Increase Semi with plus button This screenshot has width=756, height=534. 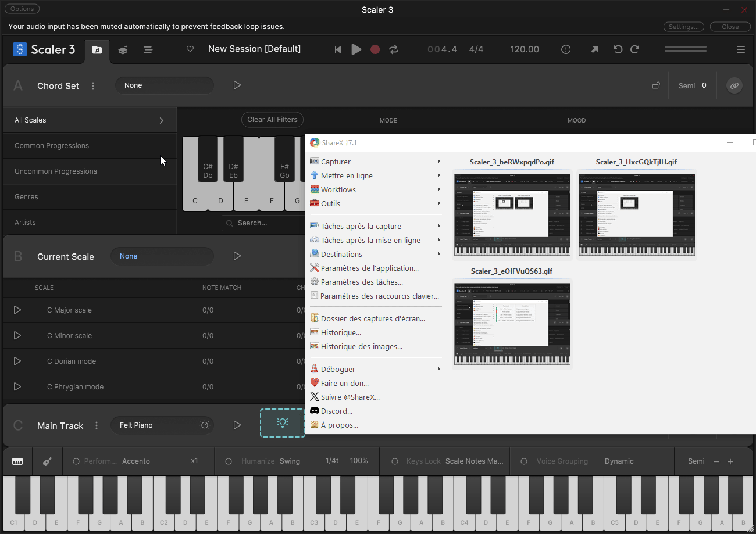pos(730,461)
